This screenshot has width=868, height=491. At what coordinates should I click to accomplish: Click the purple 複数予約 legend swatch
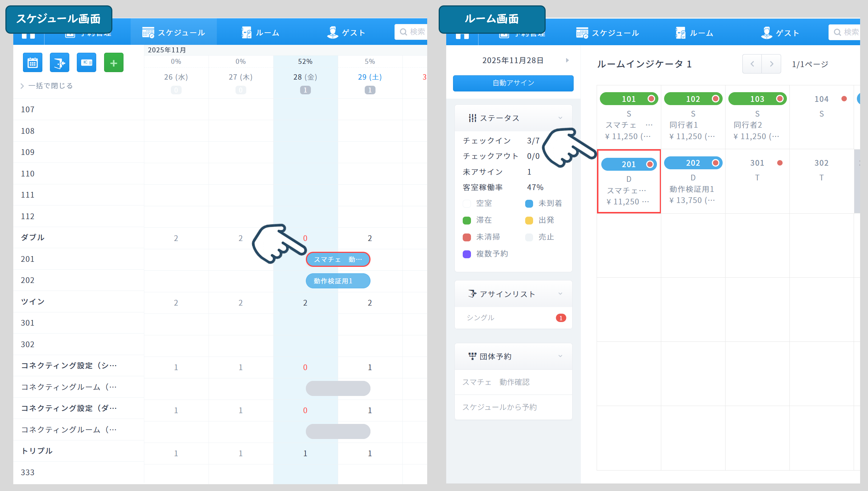(x=467, y=254)
